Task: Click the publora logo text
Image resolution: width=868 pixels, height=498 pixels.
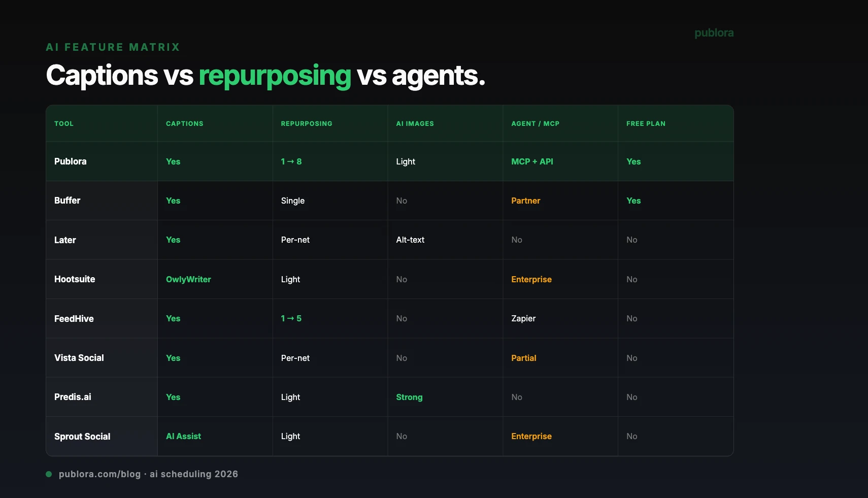Action: pyautogui.click(x=714, y=33)
